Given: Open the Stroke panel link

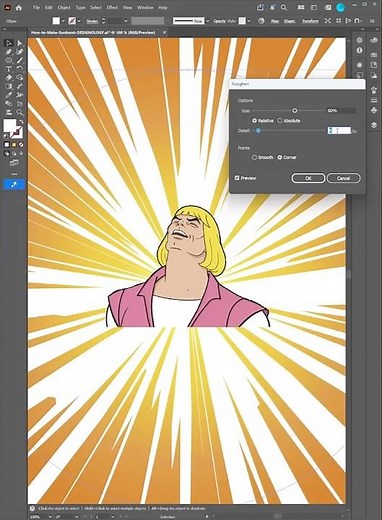Looking at the screenshot, I should coord(92,21).
